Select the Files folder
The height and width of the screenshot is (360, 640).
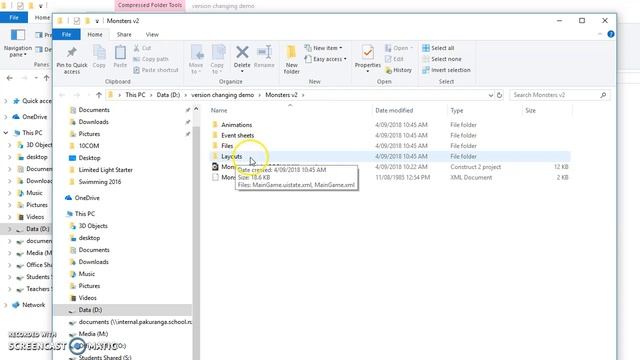pyautogui.click(x=227, y=146)
